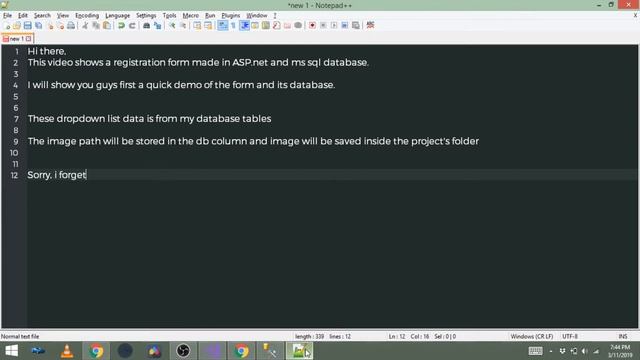The height and width of the screenshot is (360, 640).
Task: Open the Tools menu
Action: (x=169, y=16)
